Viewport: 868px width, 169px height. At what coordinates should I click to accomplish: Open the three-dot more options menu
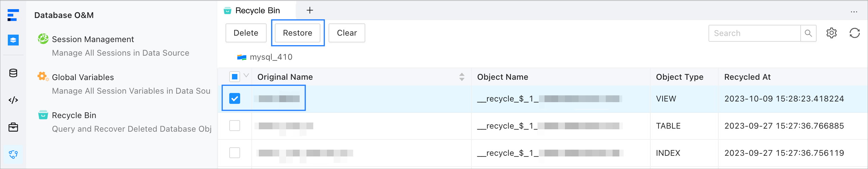click(x=854, y=12)
